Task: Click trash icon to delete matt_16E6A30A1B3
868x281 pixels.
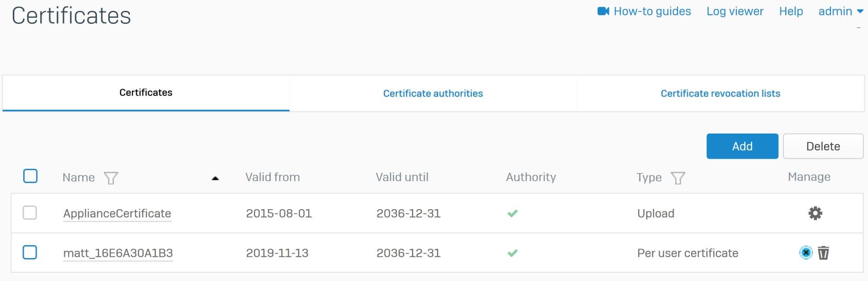Action: [x=824, y=253]
